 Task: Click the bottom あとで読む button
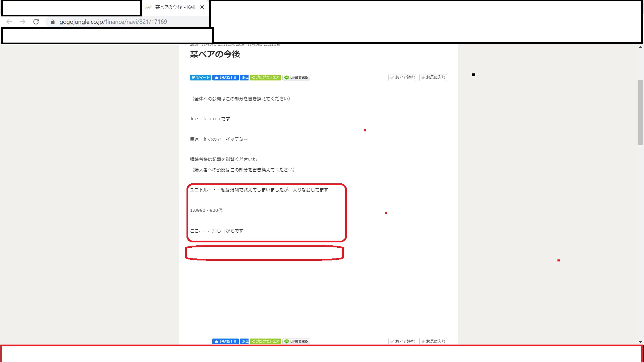tap(402, 341)
